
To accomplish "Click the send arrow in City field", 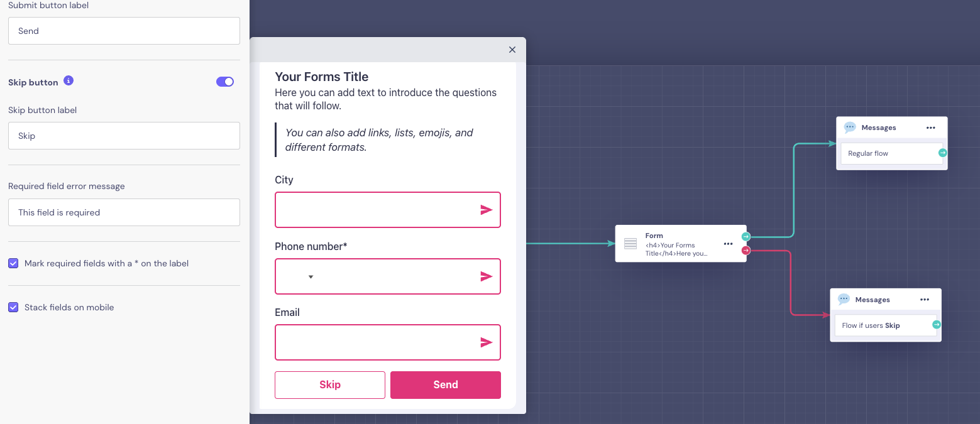I will pos(486,210).
